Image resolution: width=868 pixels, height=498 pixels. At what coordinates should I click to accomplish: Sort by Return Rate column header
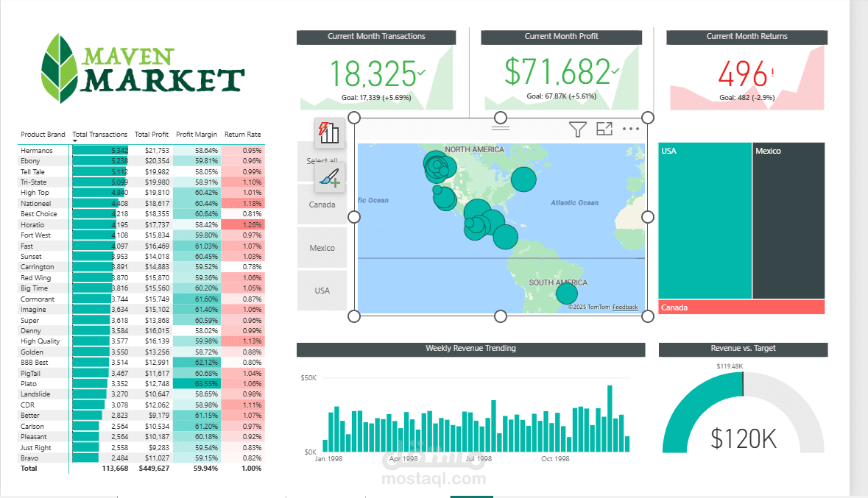242,135
